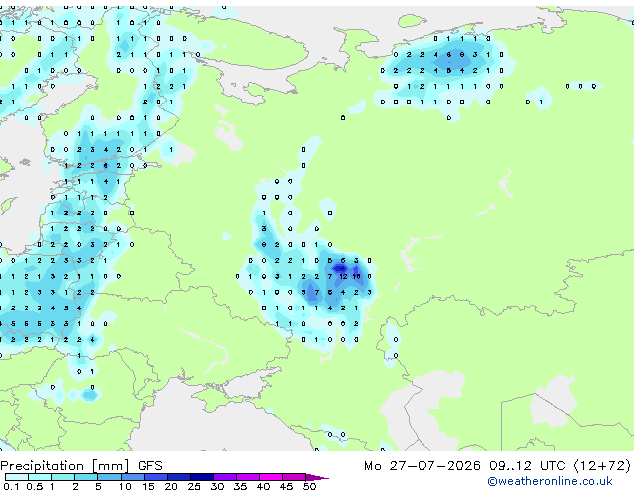Select the 30–35 mm purple legend swatch
This screenshot has width=634, height=490.
point(225,477)
